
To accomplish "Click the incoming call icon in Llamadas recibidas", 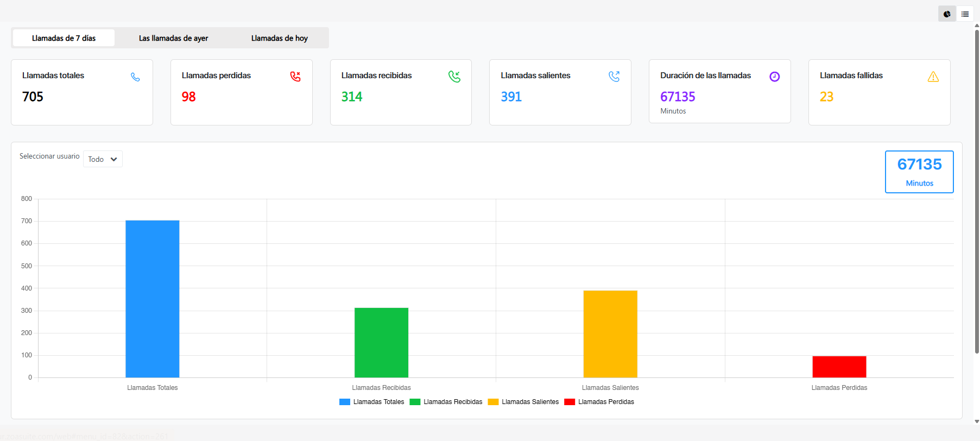I will point(454,77).
